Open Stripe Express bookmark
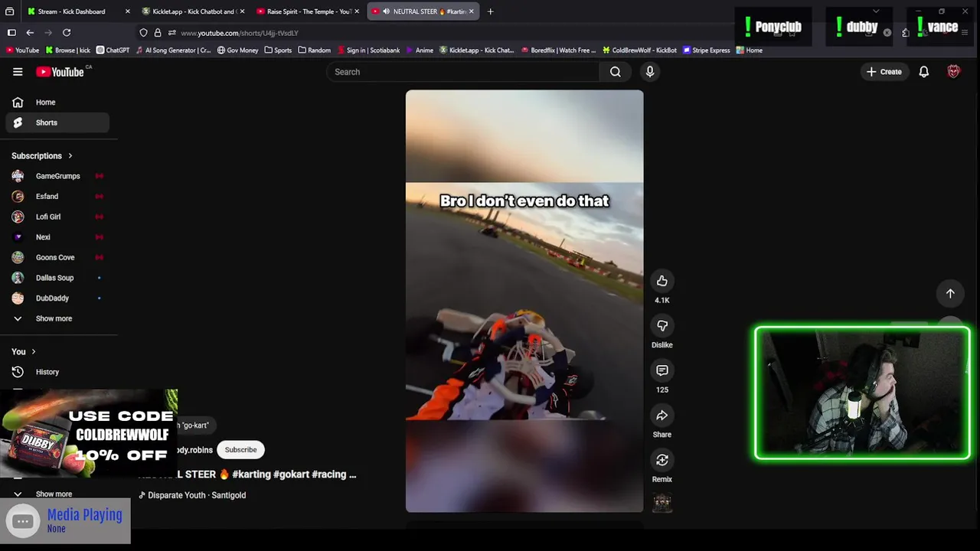This screenshot has width=980, height=551. click(707, 51)
